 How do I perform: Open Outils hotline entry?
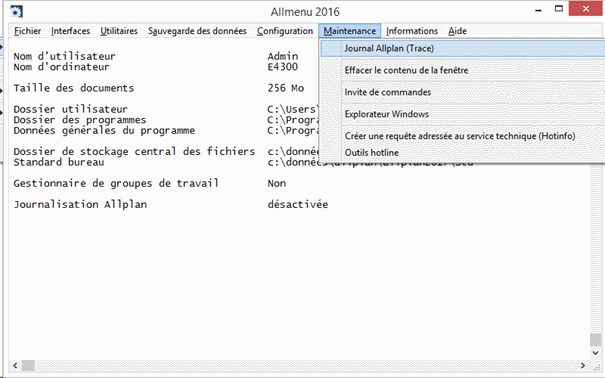point(463,153)
